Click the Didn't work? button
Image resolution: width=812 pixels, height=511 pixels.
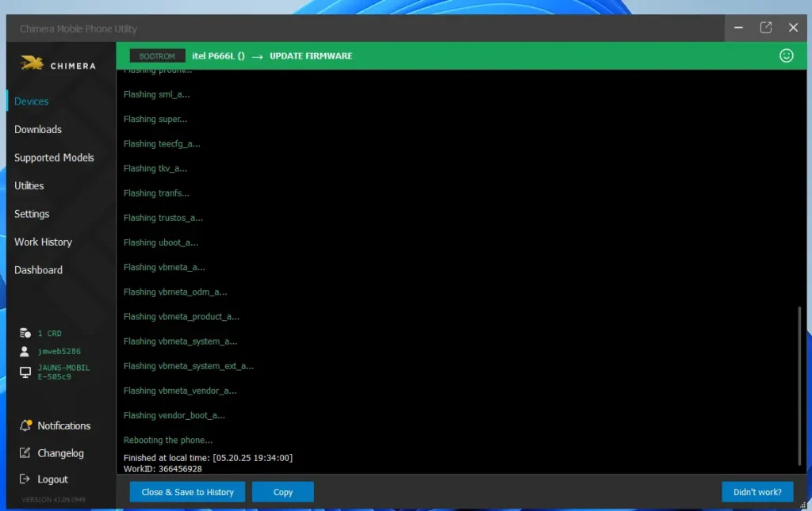pos(757,492)
